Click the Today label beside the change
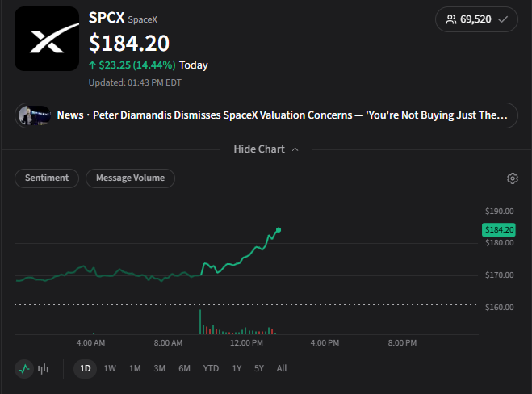Screen dimensions: 532x394 (194, 65)
